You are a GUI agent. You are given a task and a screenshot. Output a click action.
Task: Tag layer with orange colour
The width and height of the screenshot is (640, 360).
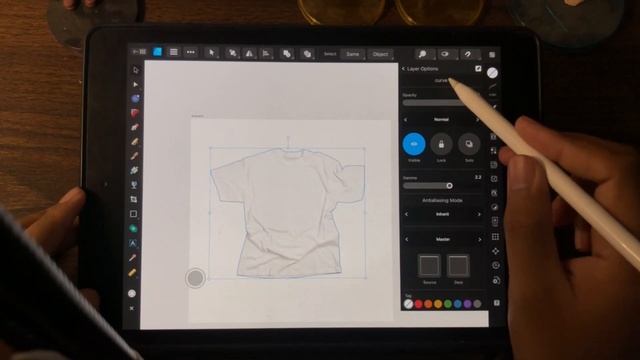click(x=428, y=304)
